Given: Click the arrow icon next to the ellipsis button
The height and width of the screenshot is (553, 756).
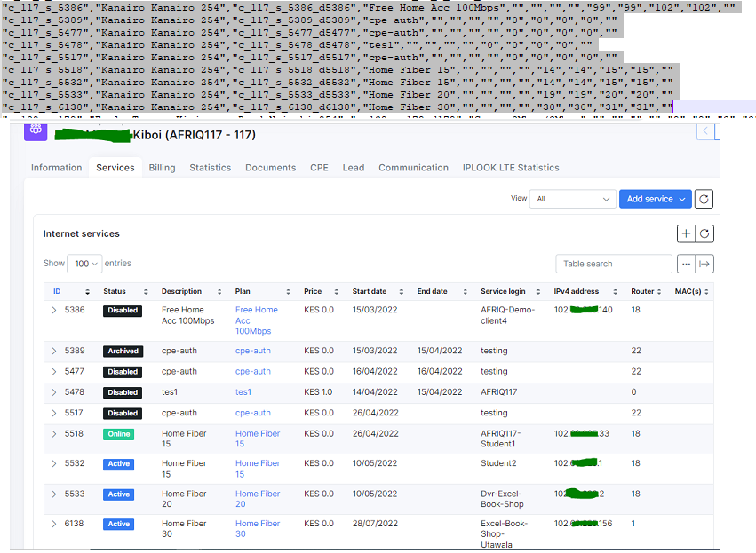Looking at the screenshot, I should (x=704, y=264).
